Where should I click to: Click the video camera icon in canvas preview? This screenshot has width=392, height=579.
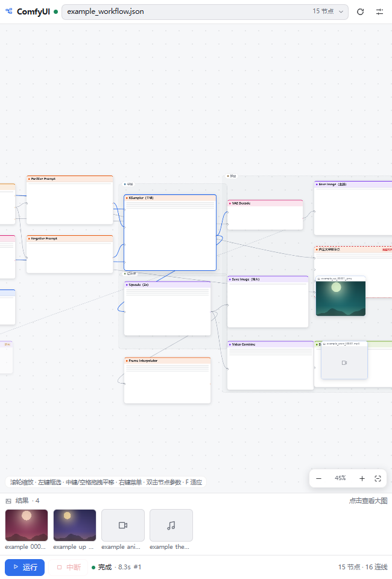[344, 363]
